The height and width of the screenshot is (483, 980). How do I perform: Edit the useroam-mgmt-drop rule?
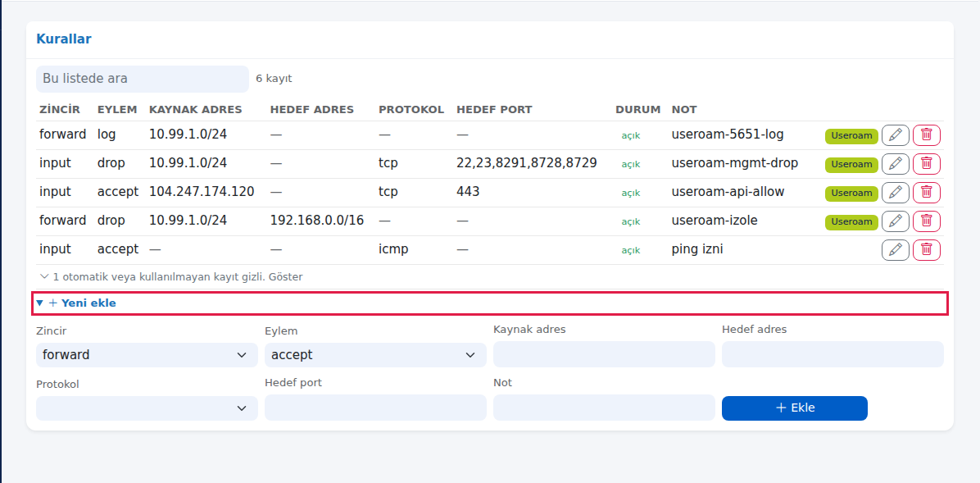[x=895, y=164]
